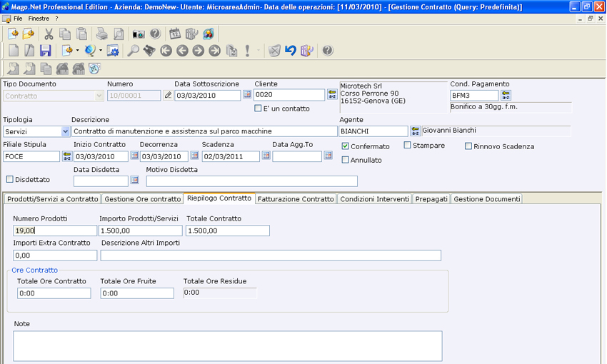Open dropdown arrow beside globe icon
Viewport: 607px width, 364px height.
pos(101,50)
